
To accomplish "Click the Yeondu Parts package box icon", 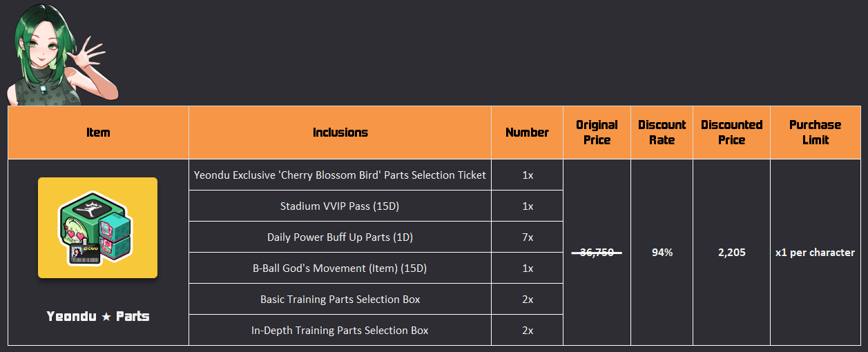I will click(x=97, y=228).
